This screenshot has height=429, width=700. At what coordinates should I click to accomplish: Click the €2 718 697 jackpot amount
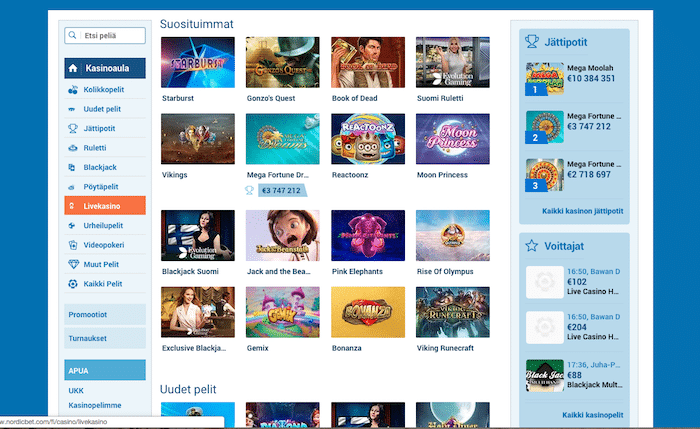[589, 175]
